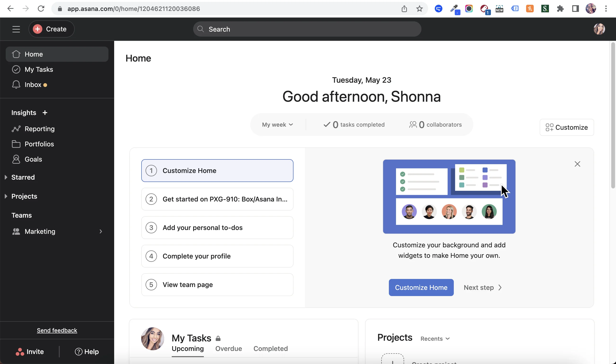Open Reporting in the sidebar
This screenshot has height=364, width=616.
(57, 129)
